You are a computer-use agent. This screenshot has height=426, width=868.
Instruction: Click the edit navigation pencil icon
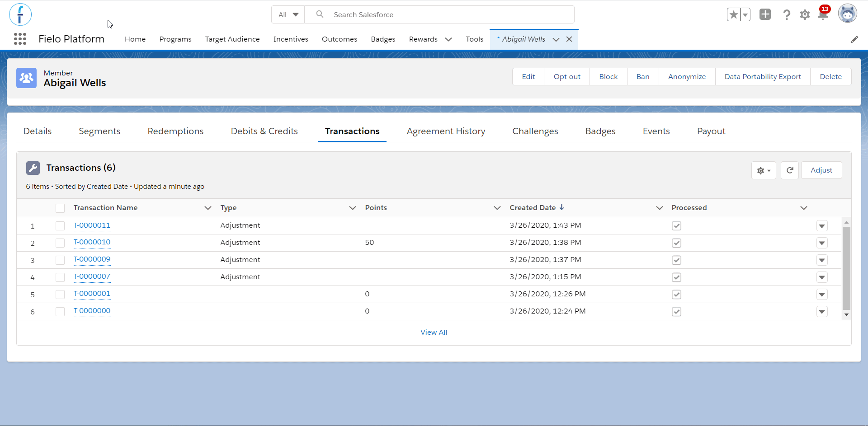pyautogui.click(x=854, y=40)
